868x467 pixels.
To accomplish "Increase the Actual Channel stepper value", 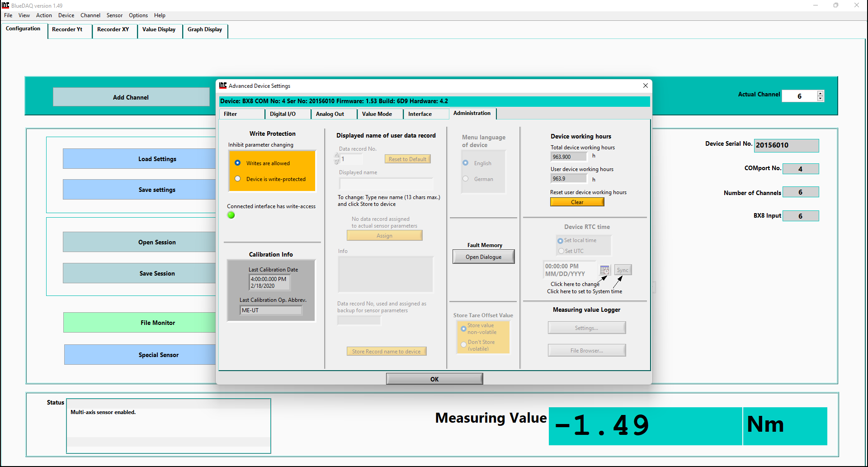I will click(820, 93).
